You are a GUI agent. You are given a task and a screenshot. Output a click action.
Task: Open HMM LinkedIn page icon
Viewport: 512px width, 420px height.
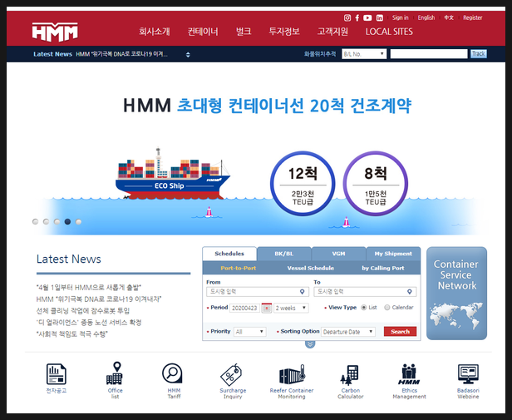tap(379, 18)
